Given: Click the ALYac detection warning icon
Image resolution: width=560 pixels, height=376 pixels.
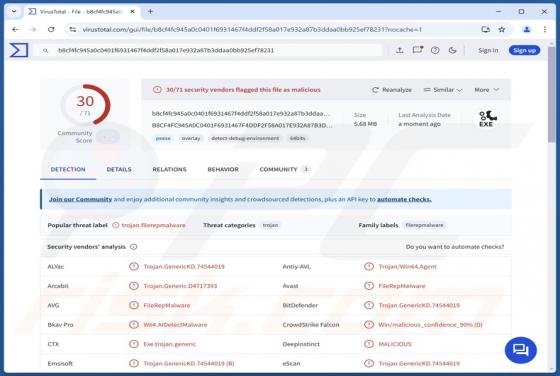Looking at the screenshot, I should 134,266.
